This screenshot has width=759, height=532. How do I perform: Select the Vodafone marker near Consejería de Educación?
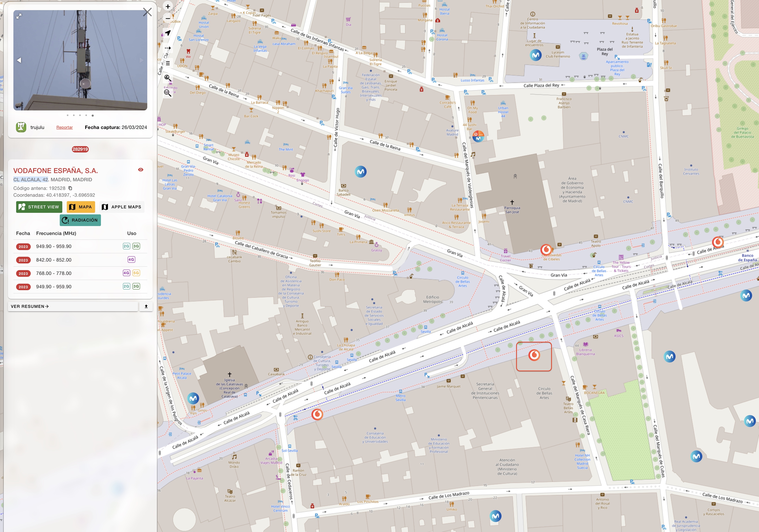click(317, 414)
